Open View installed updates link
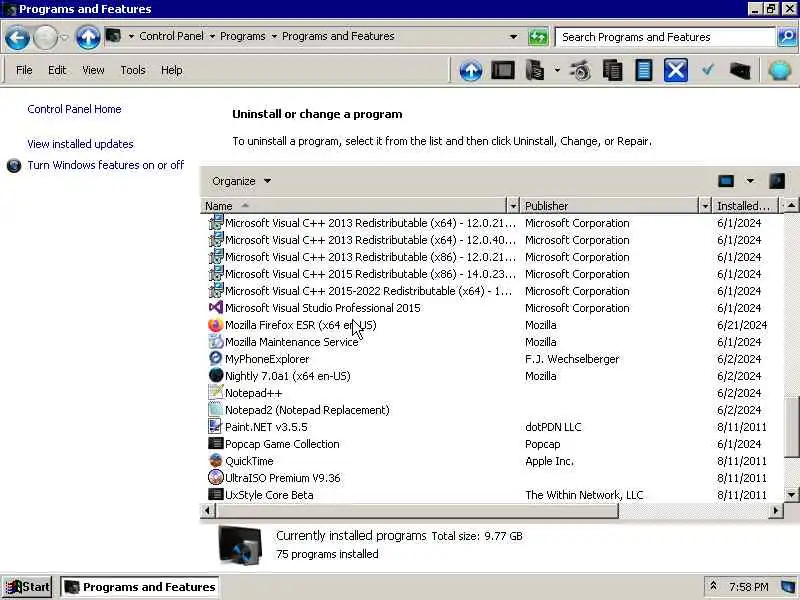The width and height of the screenshot is (800, 600). point(80,144)
